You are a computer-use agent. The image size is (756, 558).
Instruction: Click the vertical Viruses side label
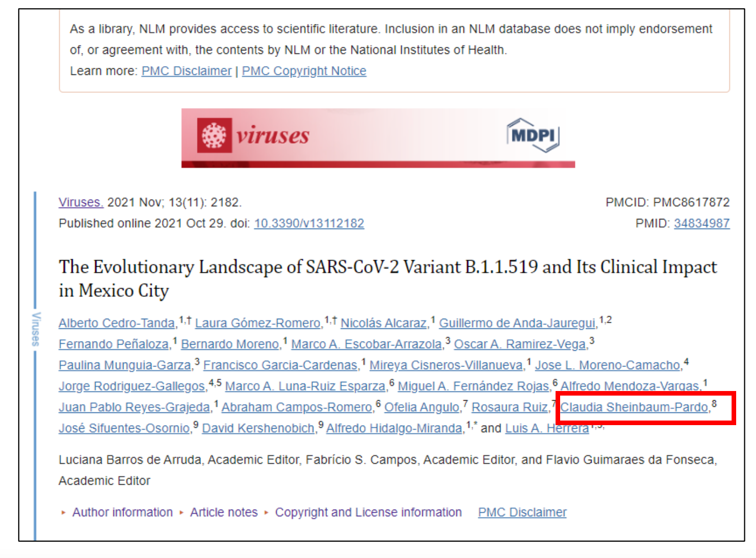[36, 329]
